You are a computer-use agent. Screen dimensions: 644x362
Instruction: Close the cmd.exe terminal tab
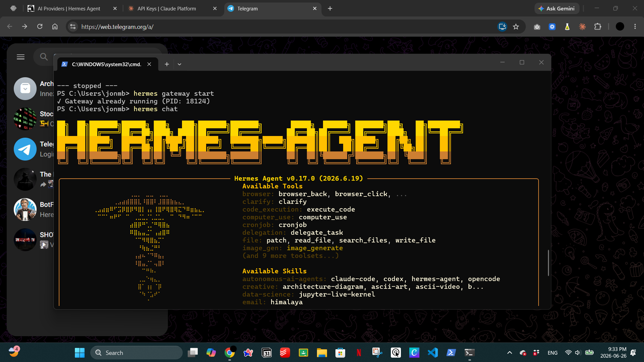click(x=149, y=64)
